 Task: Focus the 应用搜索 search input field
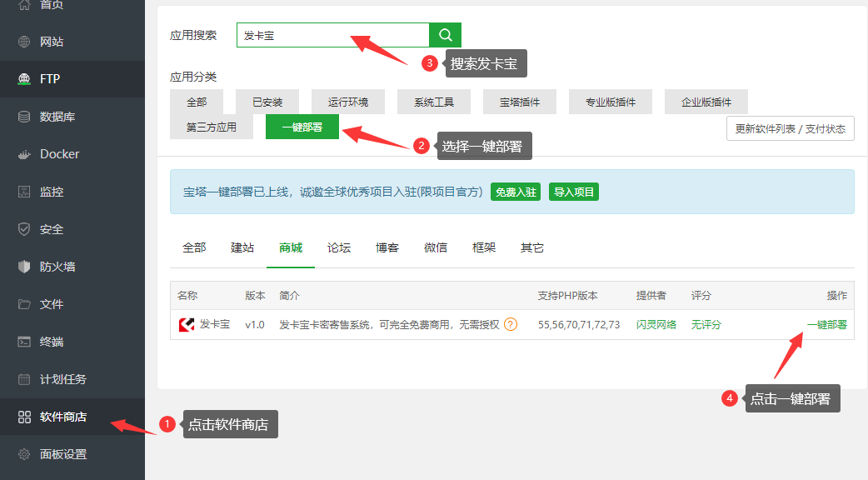click(x=332, y=36)
